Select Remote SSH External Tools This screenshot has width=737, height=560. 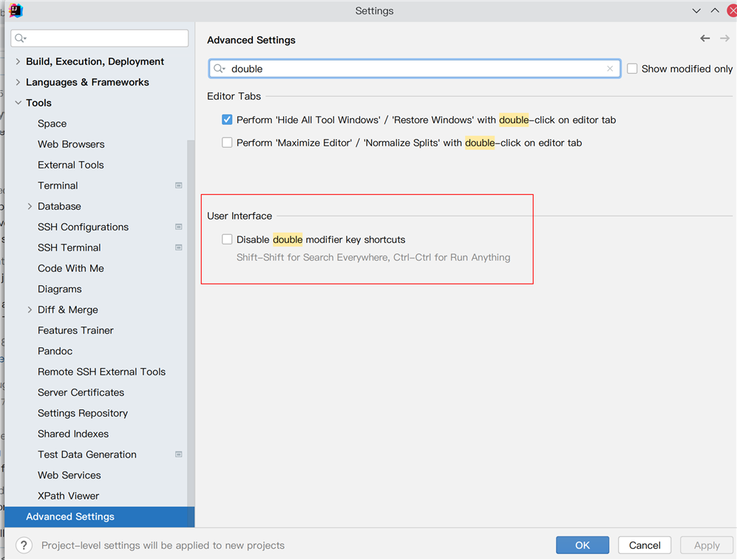click(x=101, y=372)
